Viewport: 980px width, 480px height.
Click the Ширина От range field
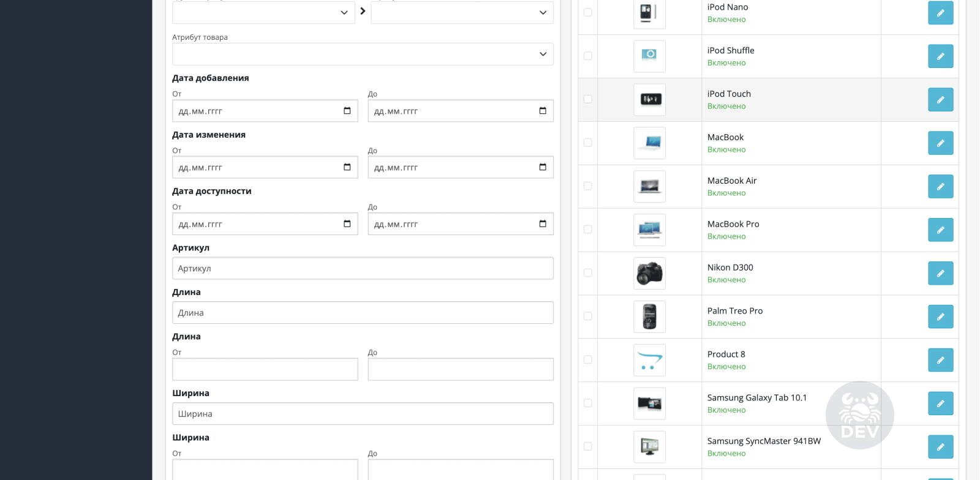[265, 470]
